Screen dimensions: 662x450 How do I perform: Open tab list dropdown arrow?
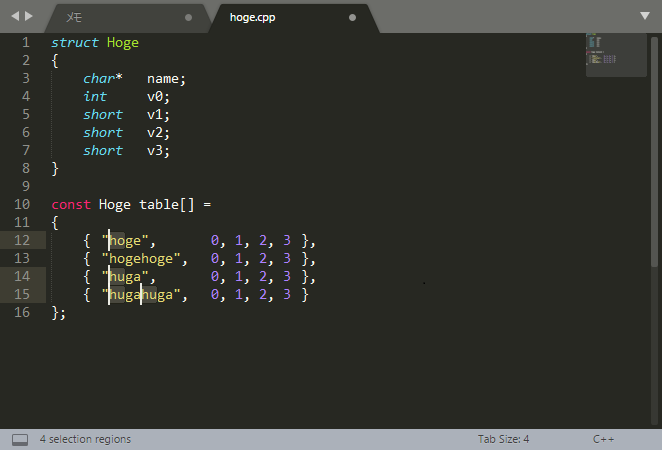[645, 16]
